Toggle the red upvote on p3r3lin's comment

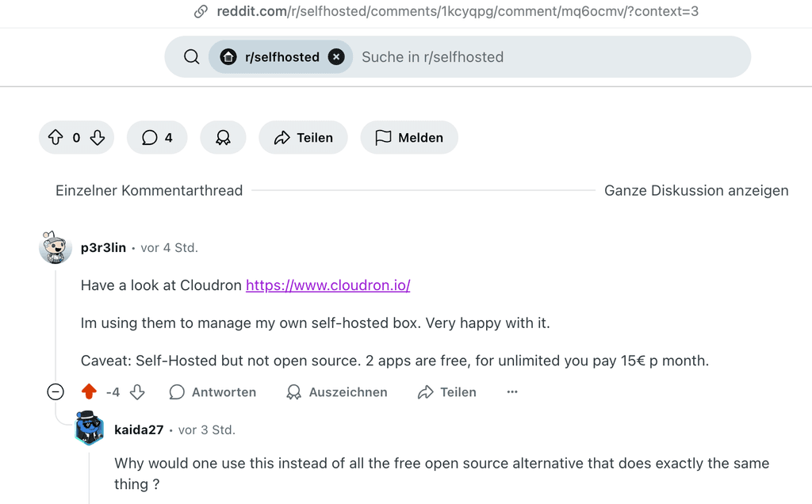[x=89, y=391]
